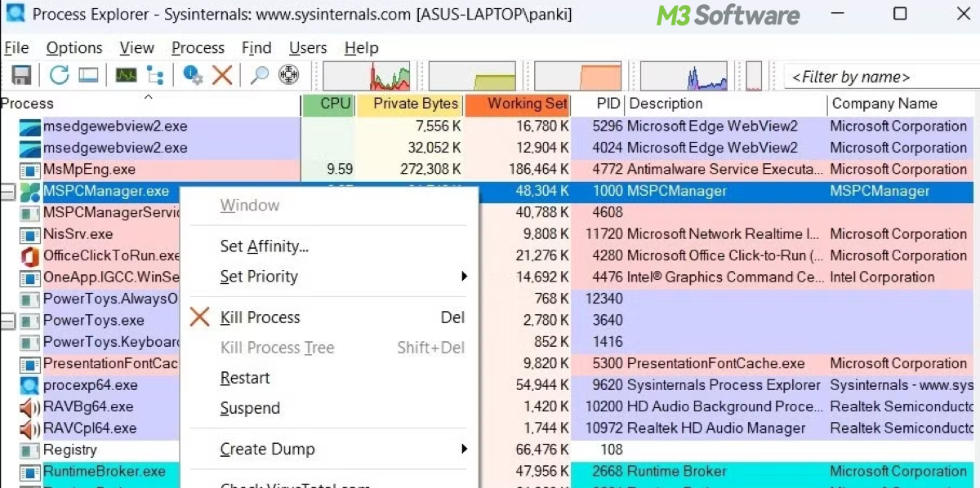Open the Find menu
The image size is (980, 488).
[256, 48]
